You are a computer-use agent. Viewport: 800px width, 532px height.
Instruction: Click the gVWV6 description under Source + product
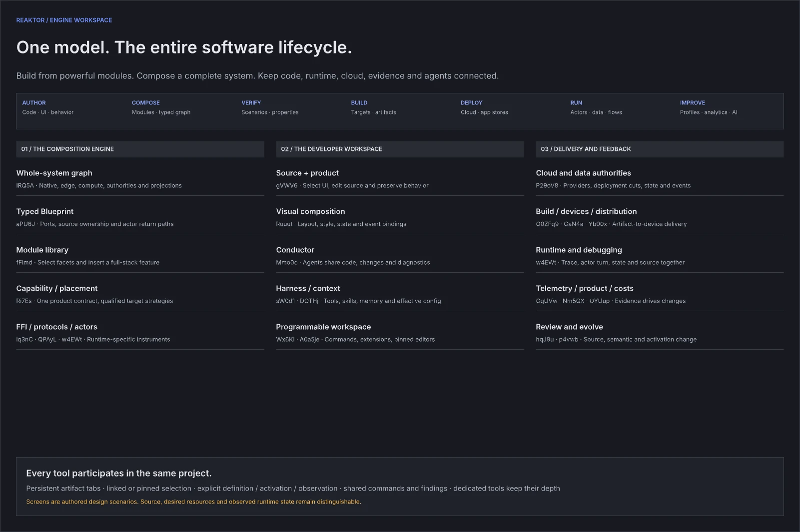[352, 185]
